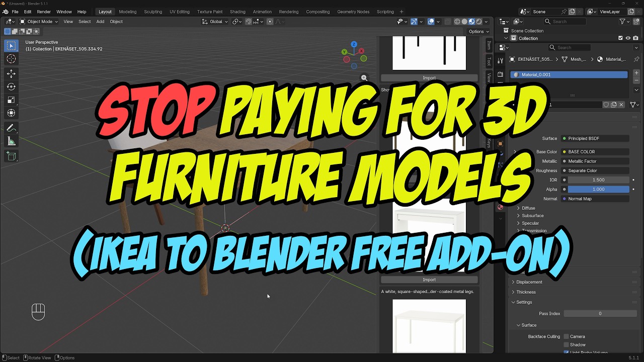Unlink material with the X icon

click(621, 105)
